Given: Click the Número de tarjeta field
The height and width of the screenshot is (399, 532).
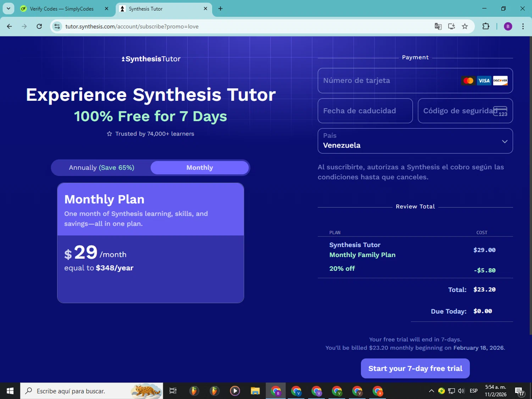Looking at the screenshot, I should pos(415,81).
